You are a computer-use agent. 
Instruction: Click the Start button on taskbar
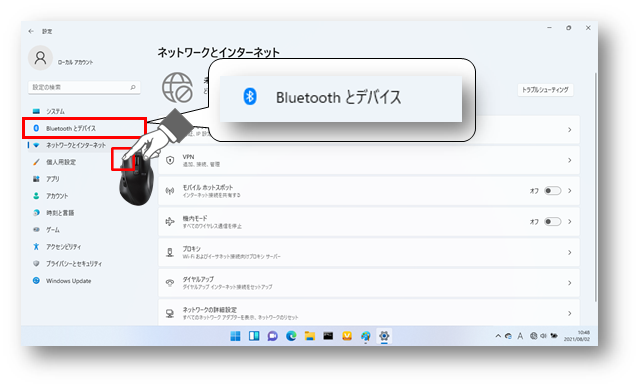pyautogui.click(x=235, y=336)
